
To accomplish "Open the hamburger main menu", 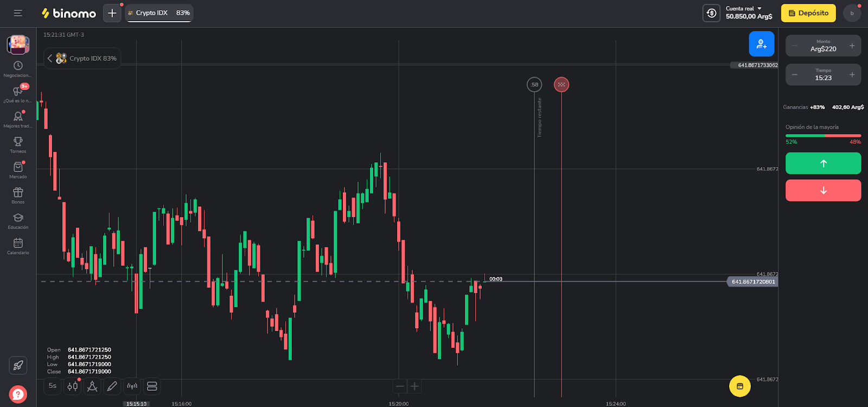I will coord(18,13).
